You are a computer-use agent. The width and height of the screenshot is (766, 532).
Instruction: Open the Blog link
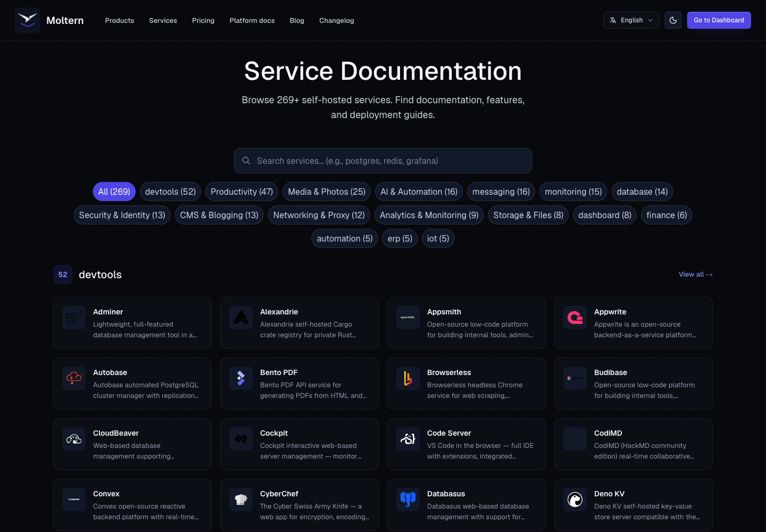point(297,20)
